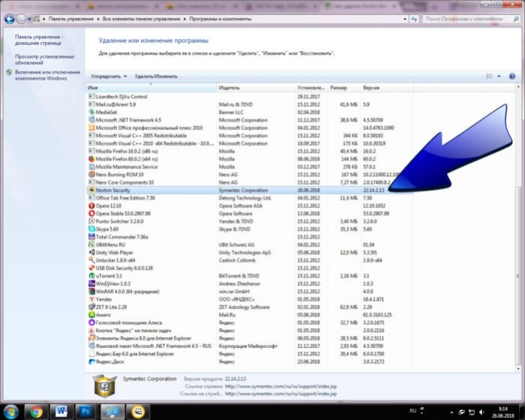Click Панель управления breadcrumb segment
Image resolution: width=525 pixels, height=420 pixels.
click(x=71, y=19)
